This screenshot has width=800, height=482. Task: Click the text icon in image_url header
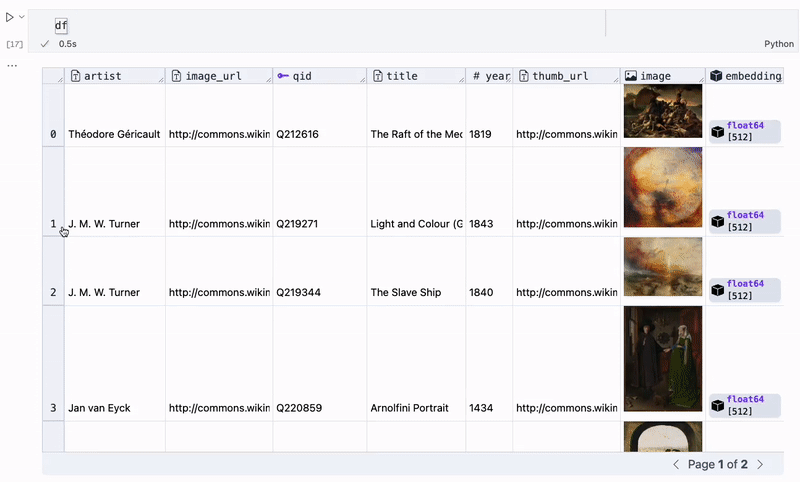pos(176,76)
